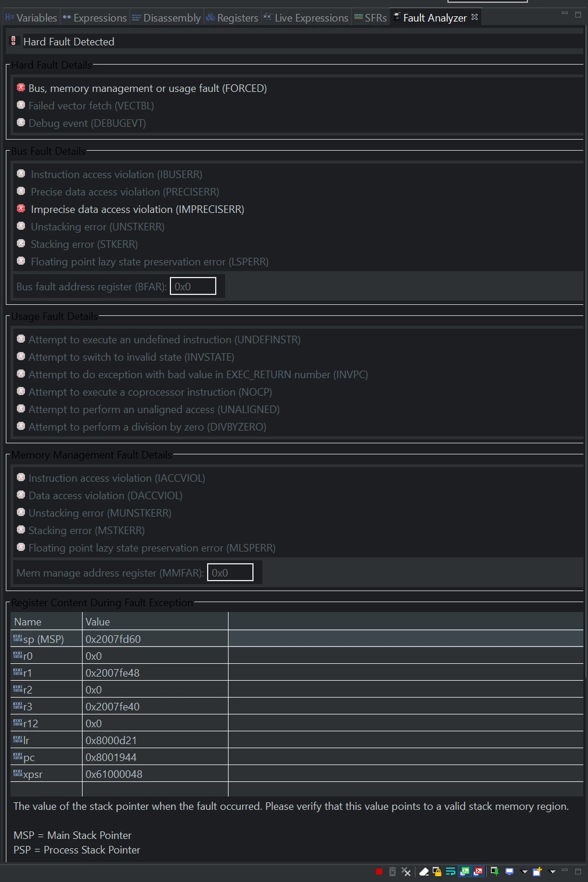Click 'Precise data access violation (PRECISERR)' text
Image resolution: width=588 pixels, height=882 pixels.
click(125, 192)
